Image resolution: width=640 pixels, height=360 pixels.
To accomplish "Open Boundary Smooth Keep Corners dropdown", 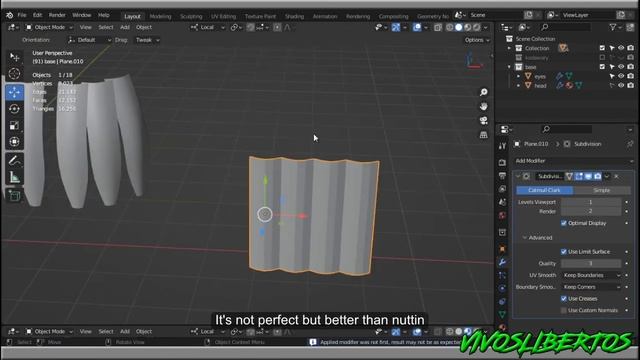I will (591, 287).
